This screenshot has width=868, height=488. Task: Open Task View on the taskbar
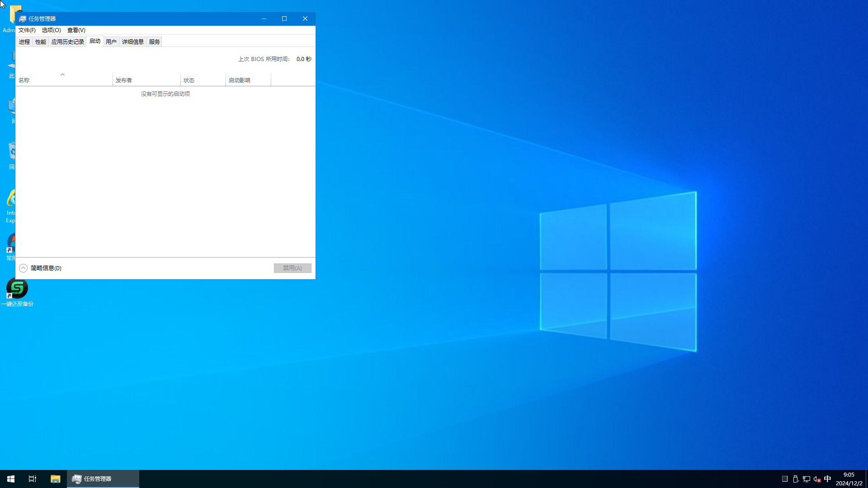pyautogui.click(x=33, y=479)
